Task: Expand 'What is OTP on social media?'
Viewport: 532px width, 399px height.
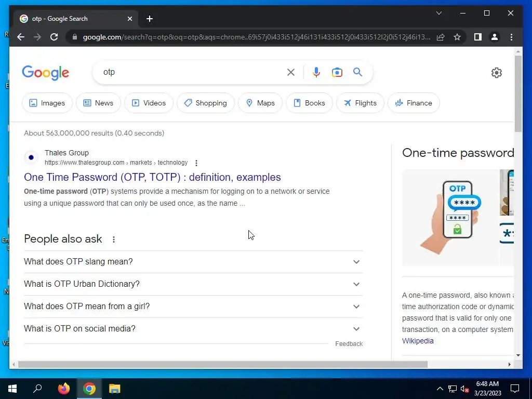Action: (193, 329)
